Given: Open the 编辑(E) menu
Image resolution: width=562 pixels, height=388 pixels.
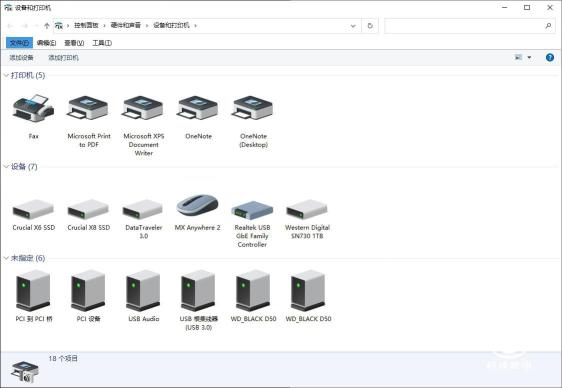Looking at the screenshot, I should pos(47,43).
